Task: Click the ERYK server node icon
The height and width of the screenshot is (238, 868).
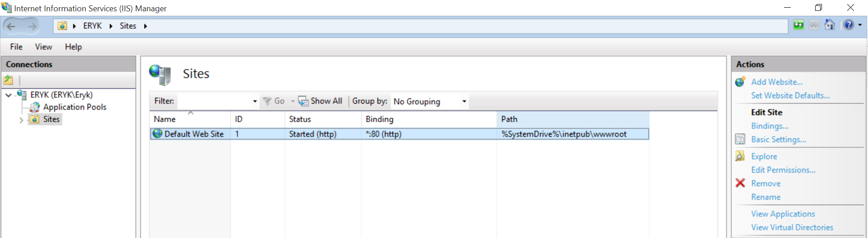Action: pyautogui.click(x=22, y=95)
